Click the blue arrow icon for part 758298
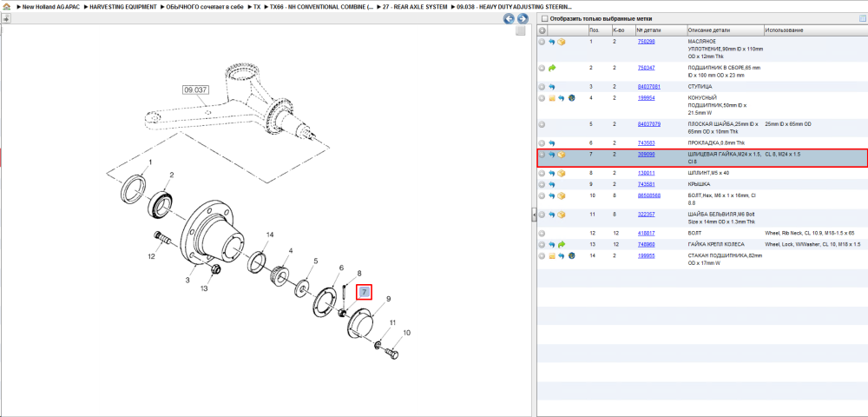868x417 pixels. (x=552, y=42)
